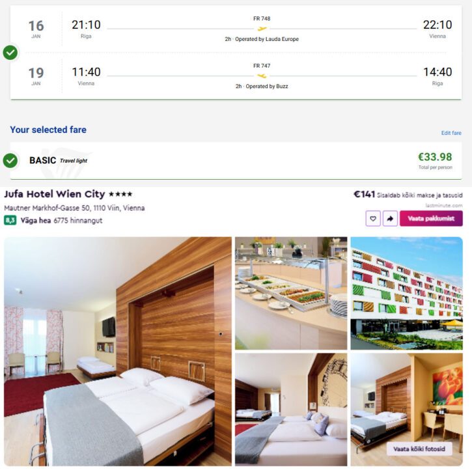Open the large bedroom photo with wooden wall

(x=118, y=352)
